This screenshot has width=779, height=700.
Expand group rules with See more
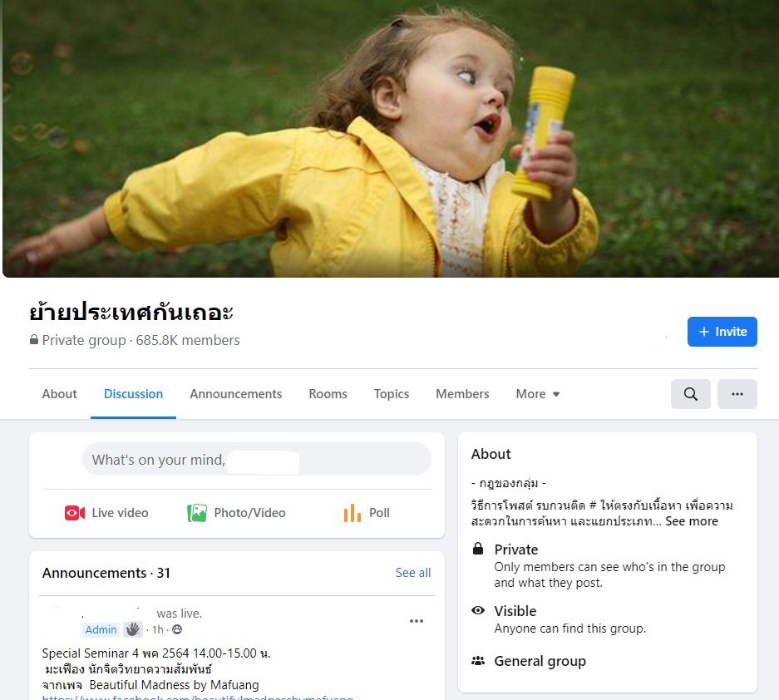pyautogui.click(x=692, y=521)
